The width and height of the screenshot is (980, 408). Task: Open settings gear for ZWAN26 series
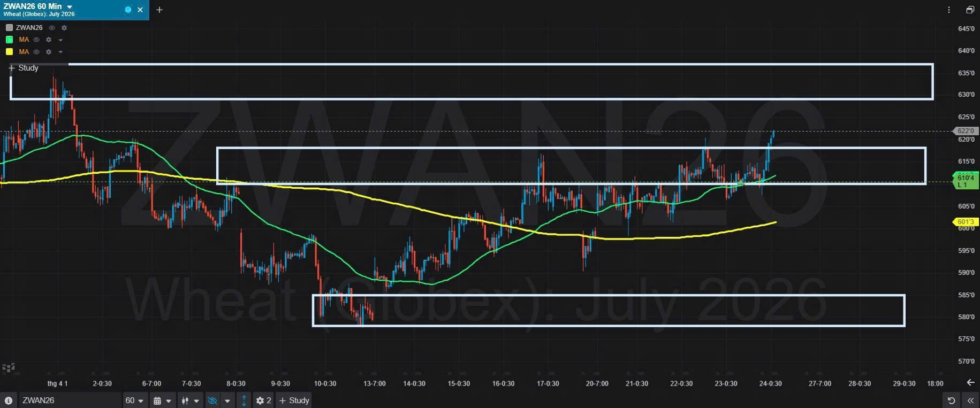point(64,28)
